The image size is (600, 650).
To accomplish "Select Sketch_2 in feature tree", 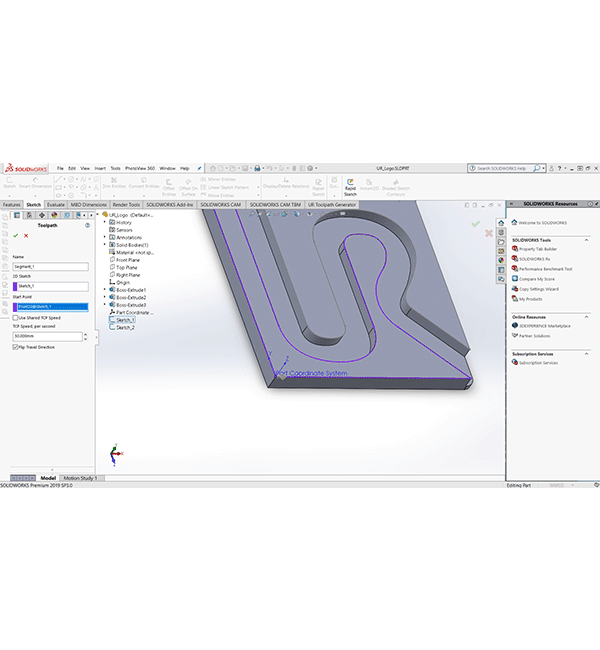I will (x=125, y=327).
